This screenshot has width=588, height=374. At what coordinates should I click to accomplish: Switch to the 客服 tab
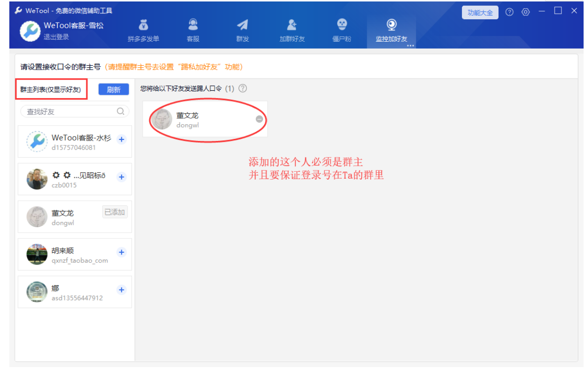point(193,30)
